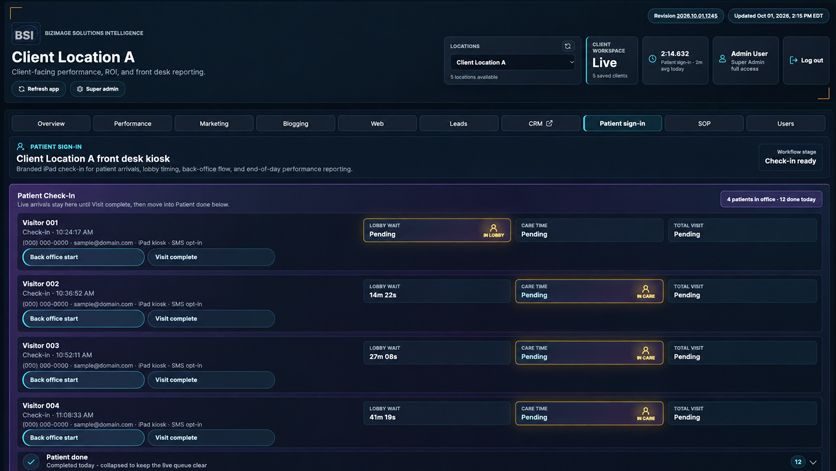
Task: Click the In Care icon for Visitor 004
Action: 645,411
